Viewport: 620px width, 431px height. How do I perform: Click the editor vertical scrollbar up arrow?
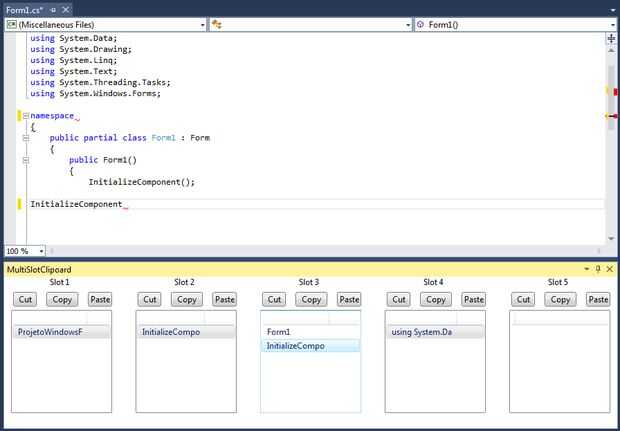tap(611, 51)
